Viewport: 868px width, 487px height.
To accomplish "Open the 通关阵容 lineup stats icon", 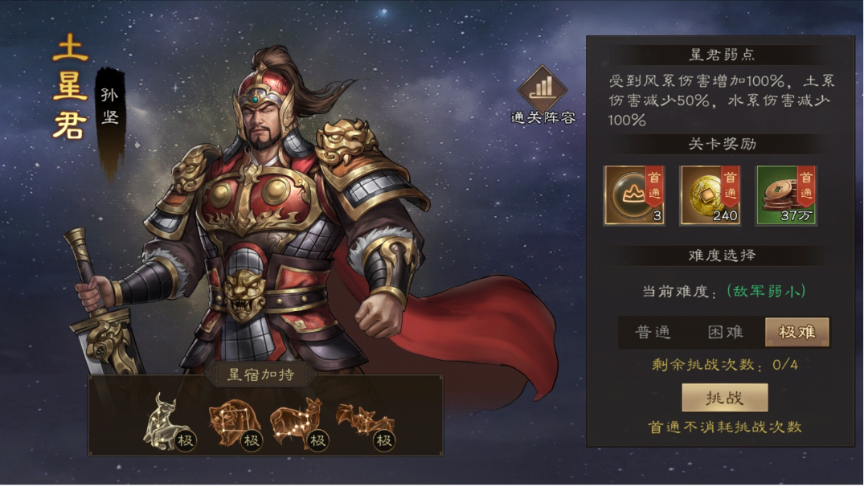I will coord(542,95).
